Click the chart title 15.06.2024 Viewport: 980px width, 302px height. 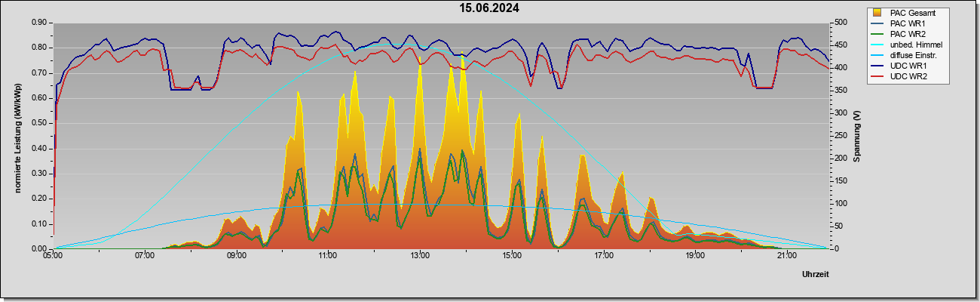(489, 8)
